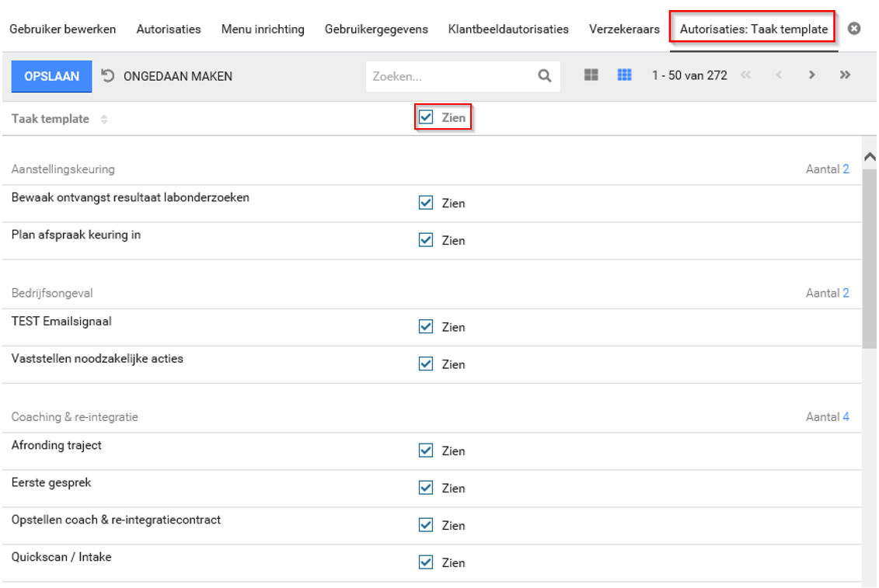The width and height of the screenshot is (879, 588).
Task: Open the Menu inrichting tab
Action: [263, 30]
